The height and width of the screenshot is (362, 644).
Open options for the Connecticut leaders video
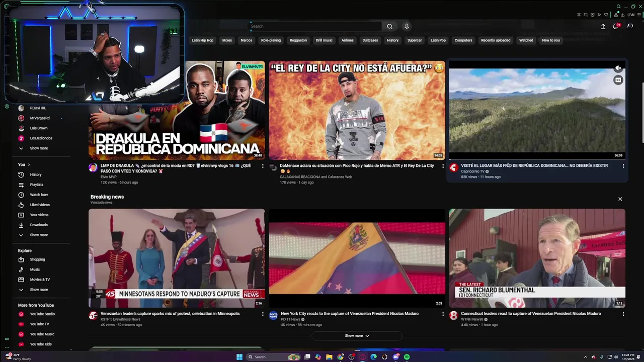tap(623, 314)
